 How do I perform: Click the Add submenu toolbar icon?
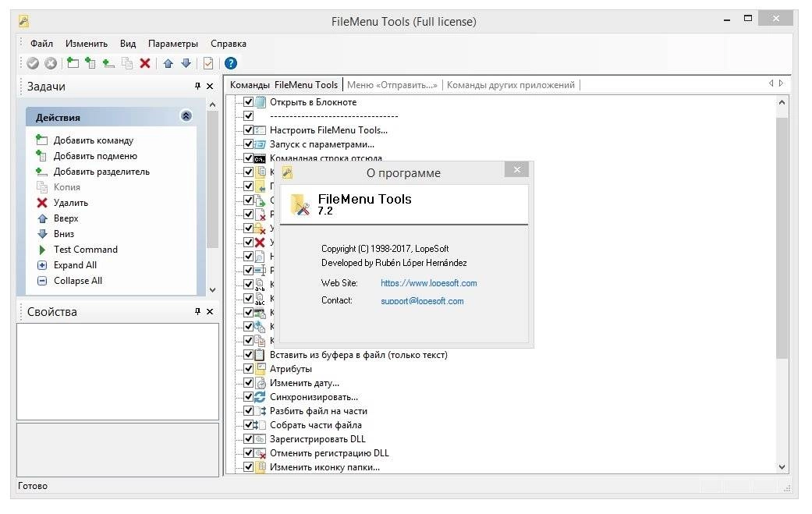click(90, 63)
